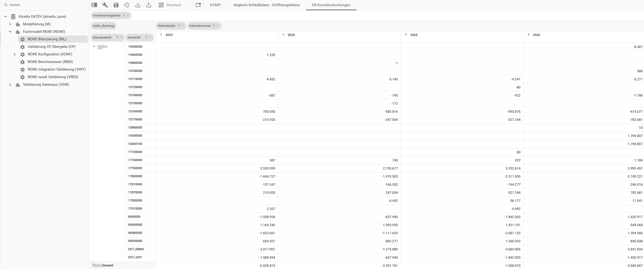Toggle sort arrow on KontenID chip
Image resolution: width=644 pixels, height=269 pixels.
[146, 38]
